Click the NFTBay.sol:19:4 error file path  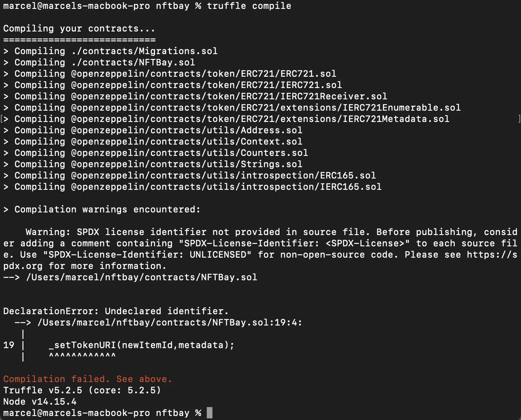point(169,322)
